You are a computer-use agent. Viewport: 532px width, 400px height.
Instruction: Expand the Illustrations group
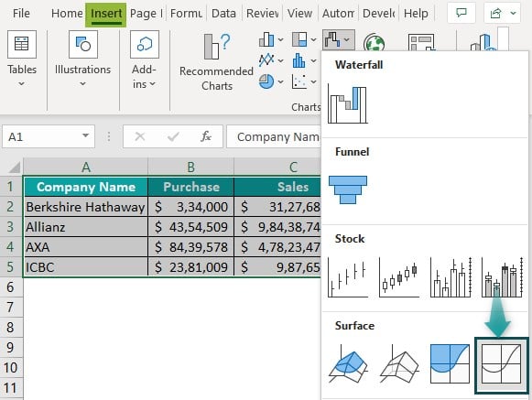[x=82, y=59]
